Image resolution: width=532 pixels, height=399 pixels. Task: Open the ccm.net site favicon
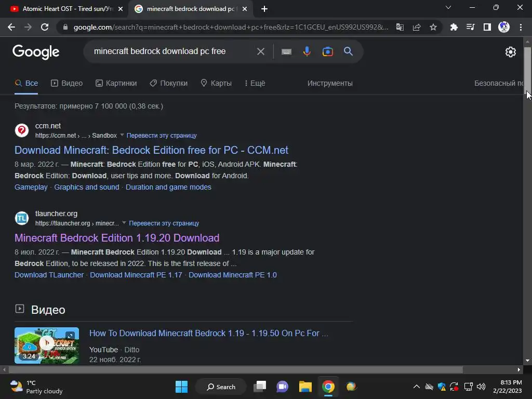[x=22, y=130]
